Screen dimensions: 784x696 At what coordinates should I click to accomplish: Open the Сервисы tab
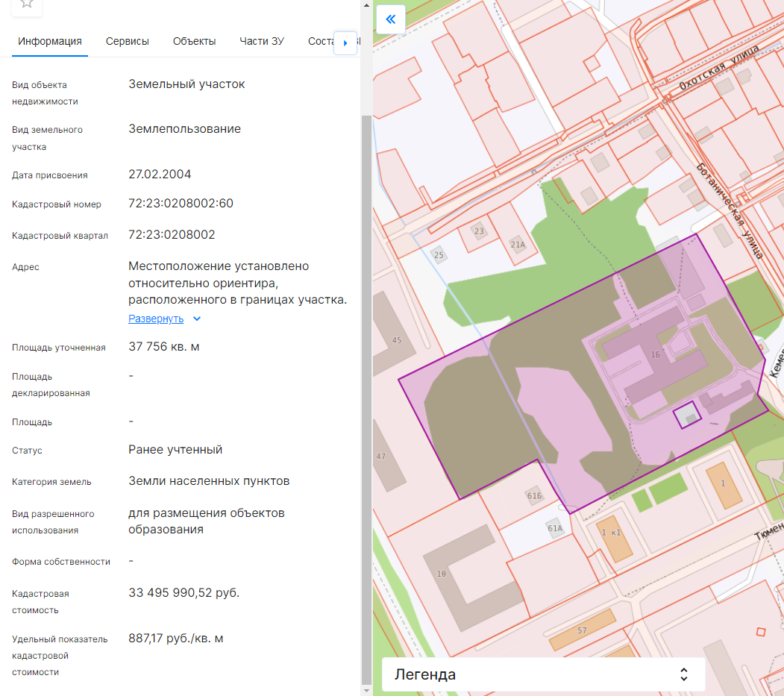point(128,41)
